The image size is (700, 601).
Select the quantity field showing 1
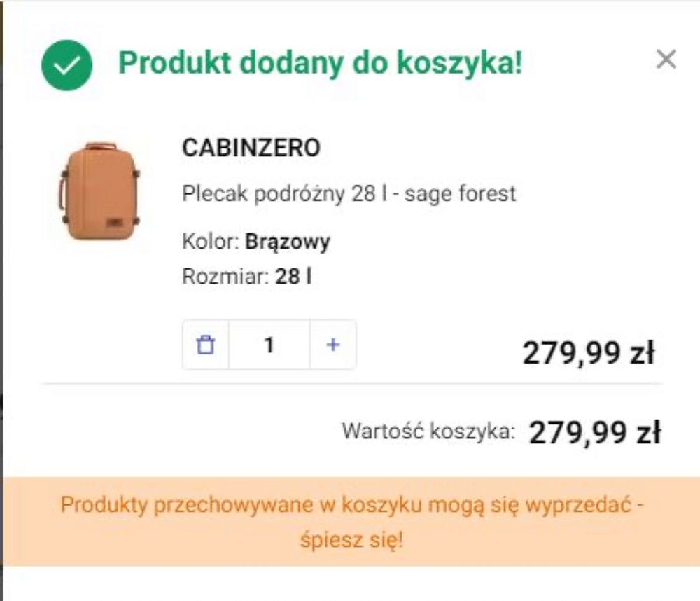(x=269, y=345)
